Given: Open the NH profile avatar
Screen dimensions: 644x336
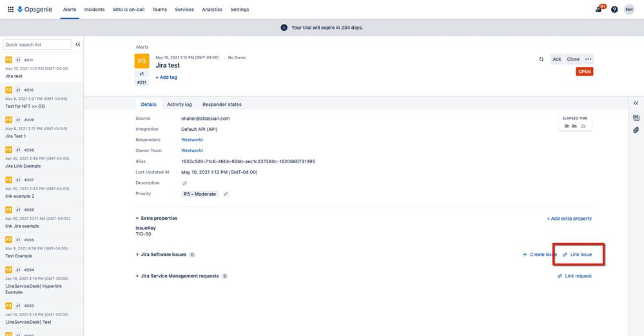Looking at the screenshot, I should pos(629,9).
